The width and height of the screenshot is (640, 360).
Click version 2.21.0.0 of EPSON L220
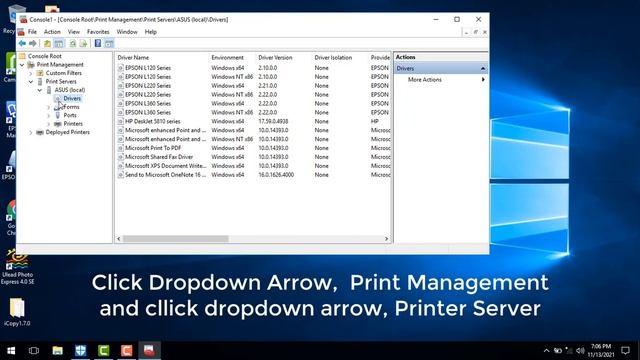point(268,86)
